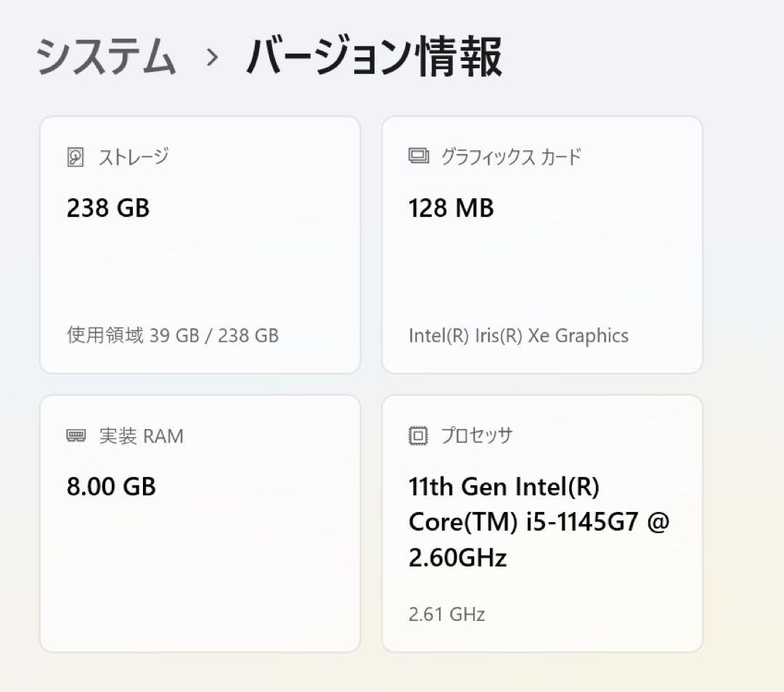Viewport: 784px width, 692px height.
Task: Click the 8.00 GB RAM value
Action: [109, 487]
